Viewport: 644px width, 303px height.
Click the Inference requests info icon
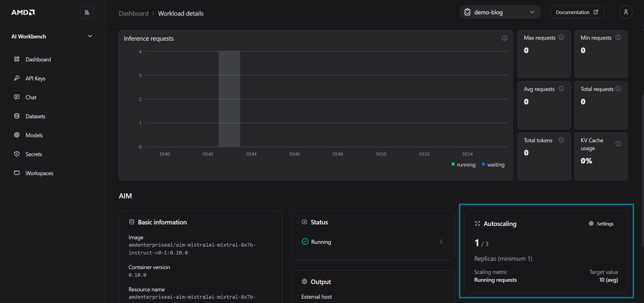(x=504, y=38)
